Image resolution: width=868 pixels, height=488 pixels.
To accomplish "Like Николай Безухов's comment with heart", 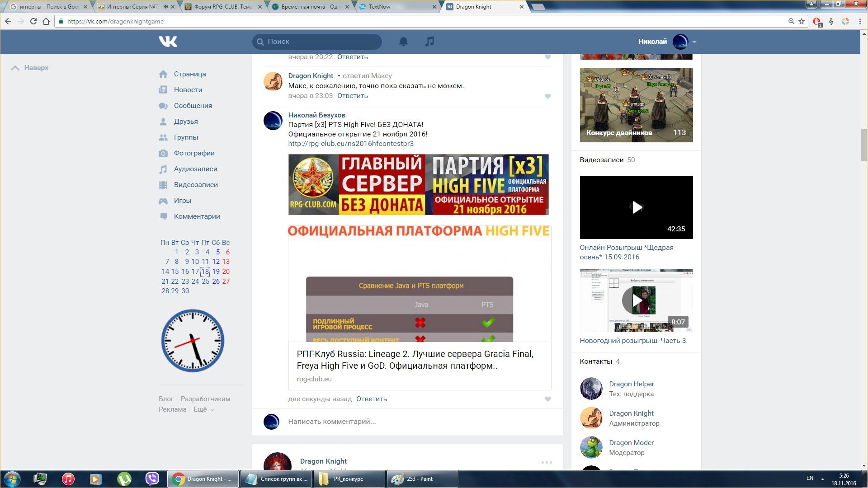I will coord(547,399).
